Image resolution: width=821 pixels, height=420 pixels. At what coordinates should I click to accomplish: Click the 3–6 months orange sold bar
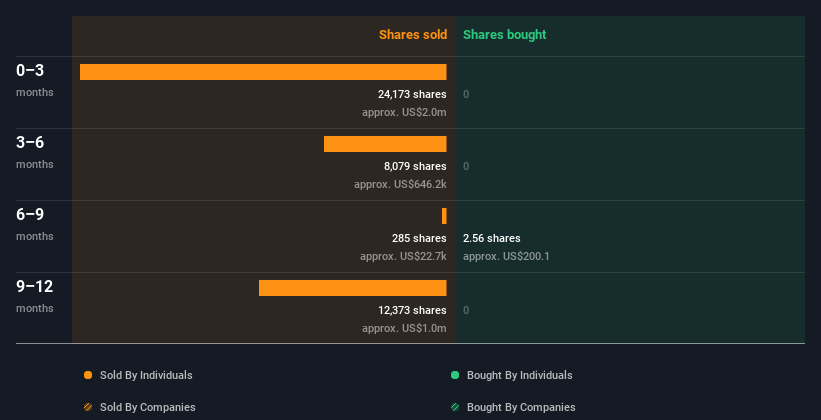coord(385,144)
